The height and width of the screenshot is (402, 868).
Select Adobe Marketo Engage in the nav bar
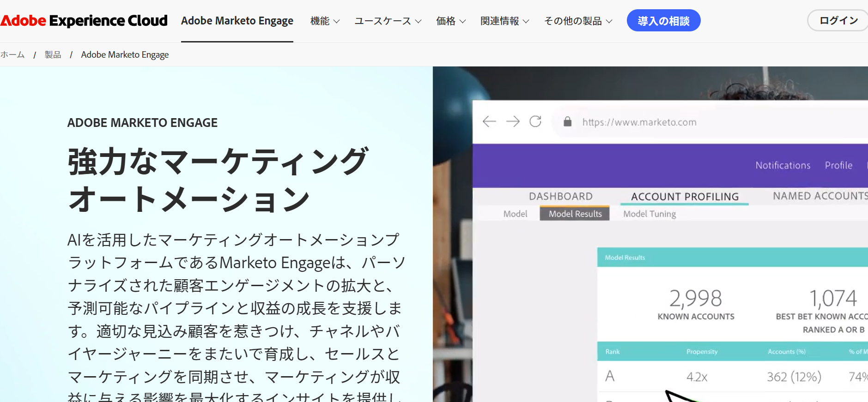[237, 21]
